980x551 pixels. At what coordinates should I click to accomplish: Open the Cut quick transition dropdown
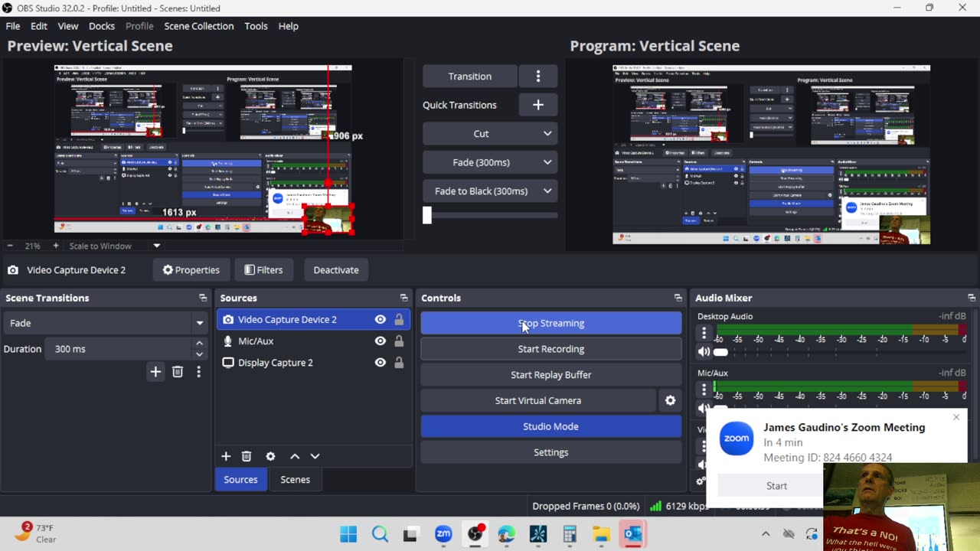tap(490, 134)
